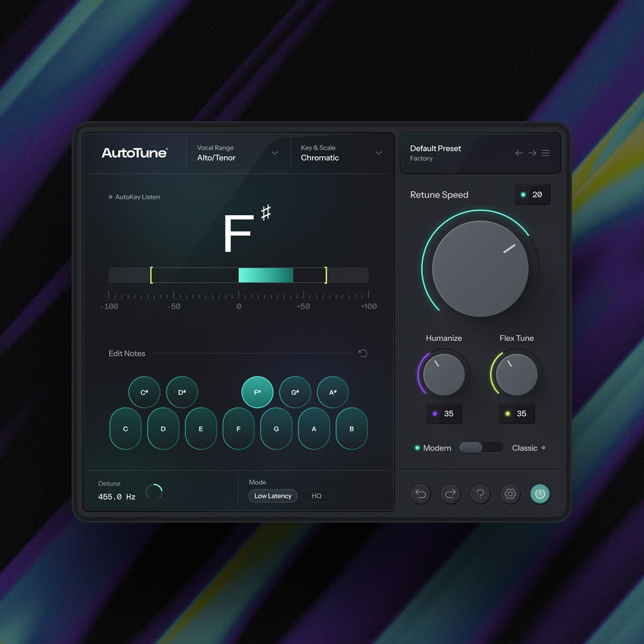The height and width of the screenshot is (644, 644).
Task: Select Low Latency mode
Action: coord(273,496)
